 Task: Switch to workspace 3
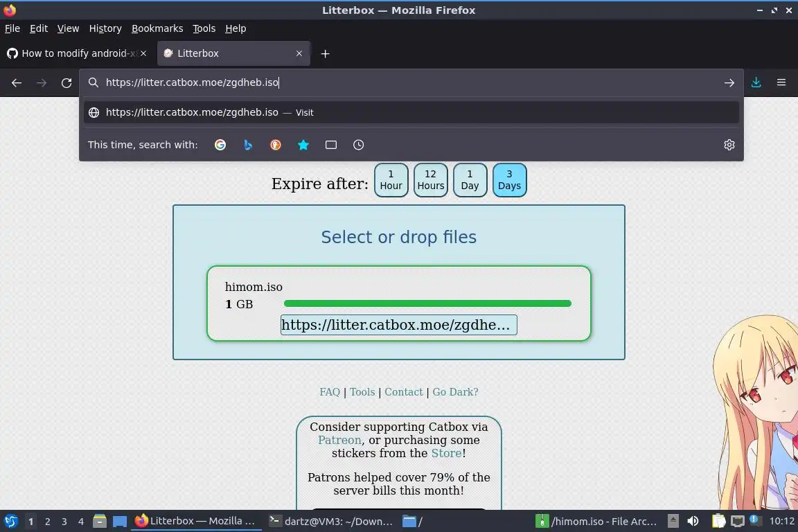64,522
